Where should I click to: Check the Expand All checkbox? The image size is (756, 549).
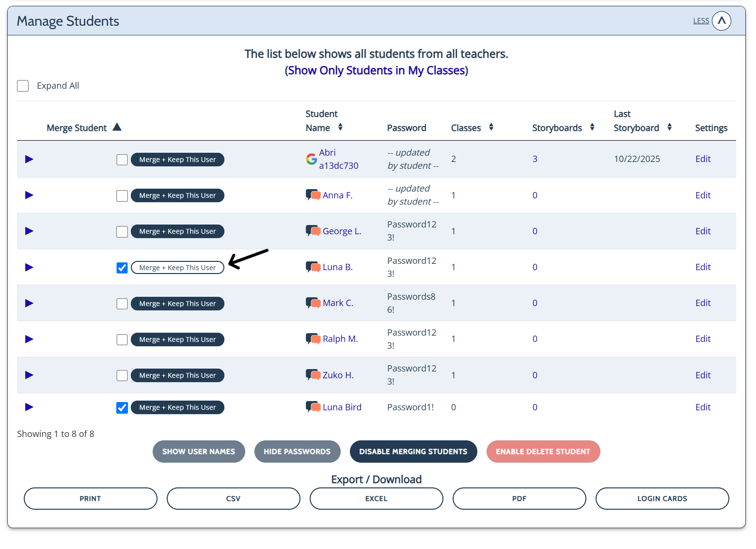click(x=23, y=86)
